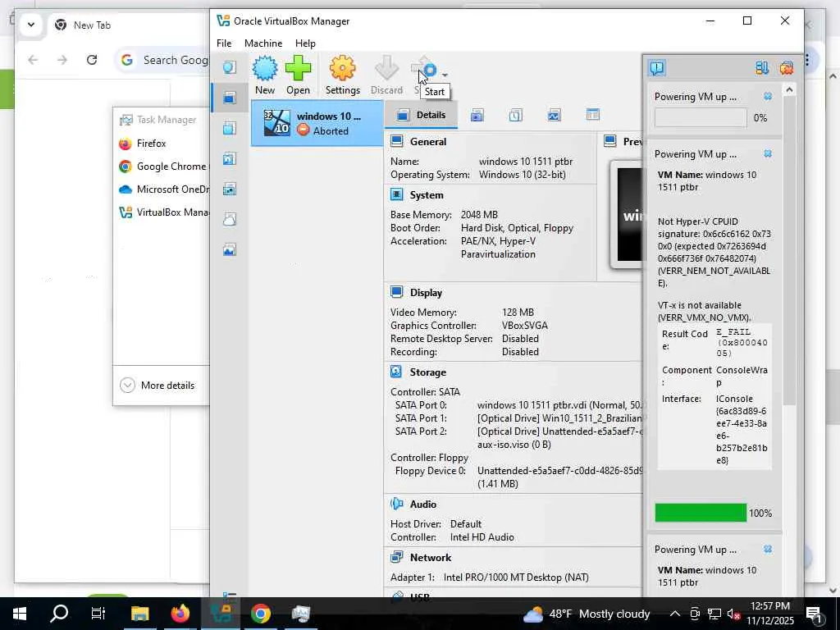Click the VM preview thumbnail
The image size is (840, 630).
click(627, 214)
